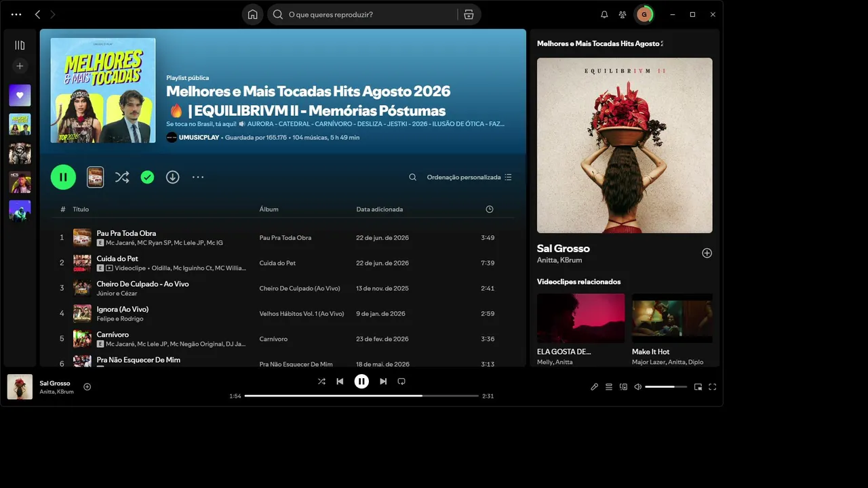Sort tracks by the duration clock header

click(x=490, y=209)
